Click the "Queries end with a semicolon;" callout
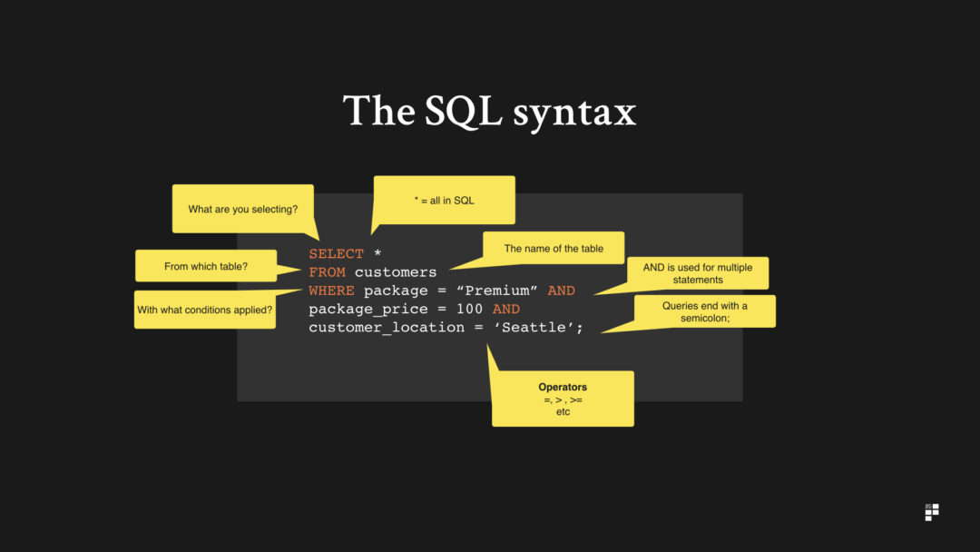 tap(703, 310)
